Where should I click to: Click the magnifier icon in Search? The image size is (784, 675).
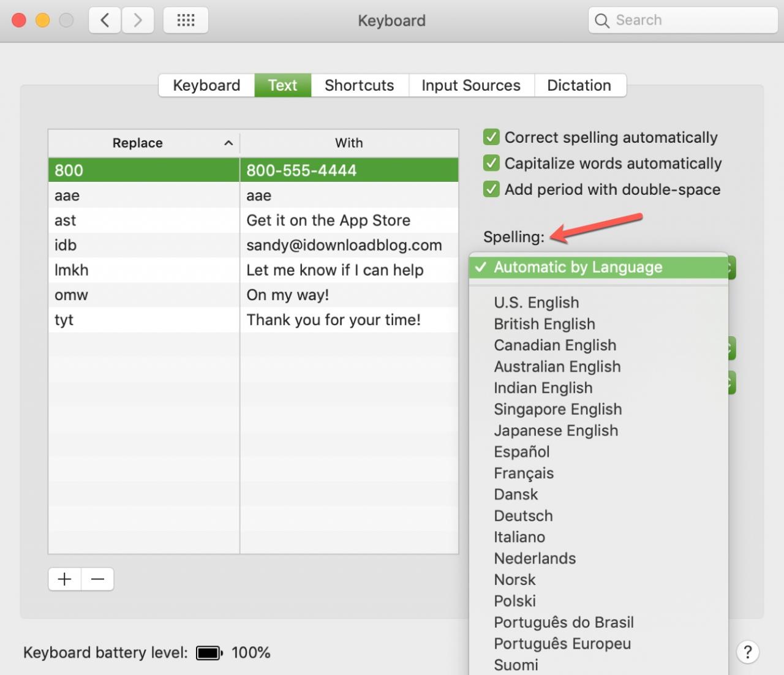click(602, 21)
